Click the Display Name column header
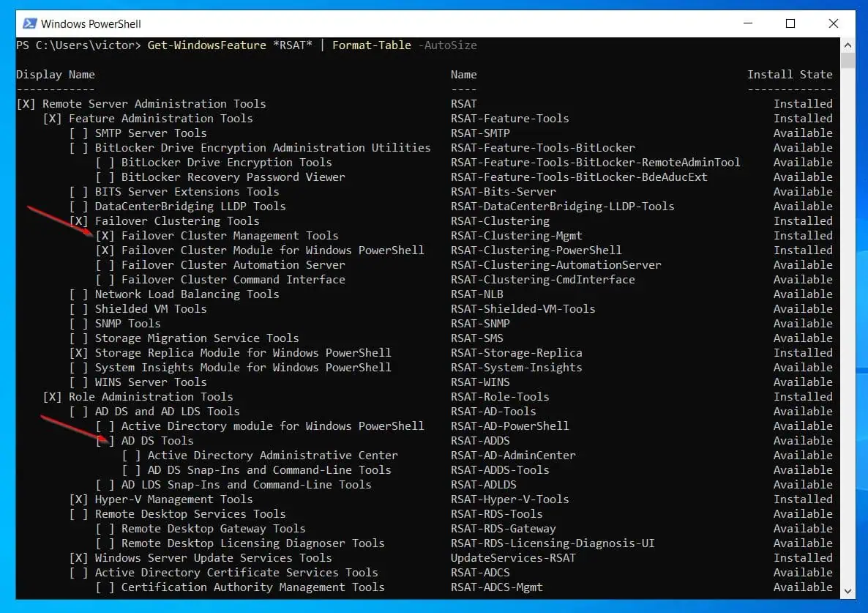 click(56, 74)
